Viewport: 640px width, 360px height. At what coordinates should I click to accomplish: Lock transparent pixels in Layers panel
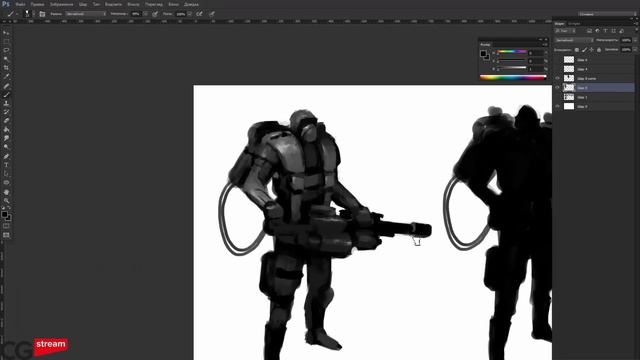[577, 50]
